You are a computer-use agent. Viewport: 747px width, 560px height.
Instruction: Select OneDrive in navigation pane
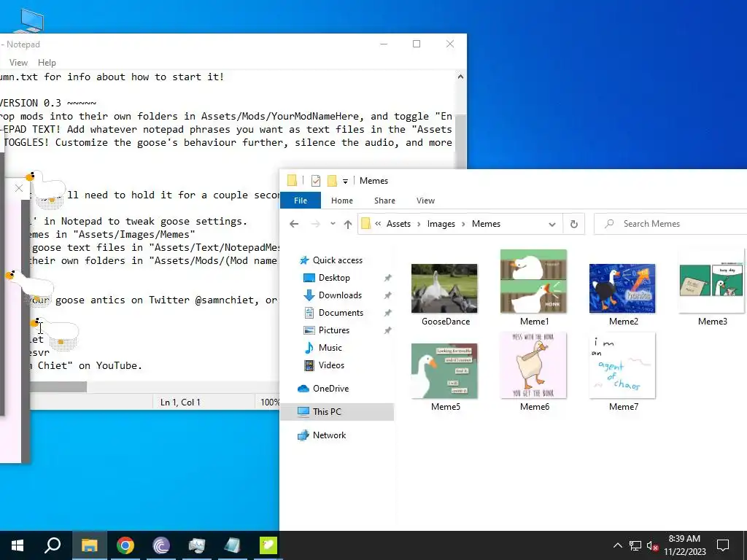pos(330,389)
